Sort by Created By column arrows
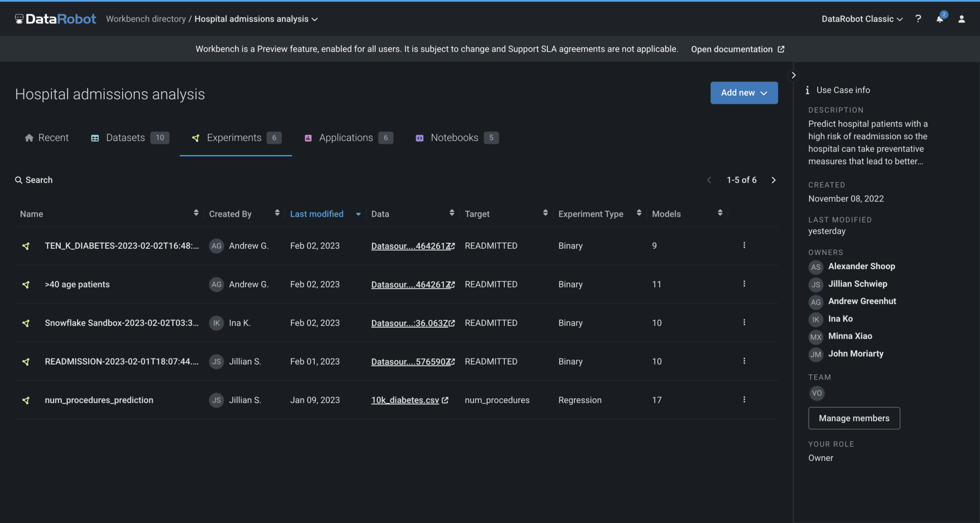980x523 pixels. click(x=277, y=213)
